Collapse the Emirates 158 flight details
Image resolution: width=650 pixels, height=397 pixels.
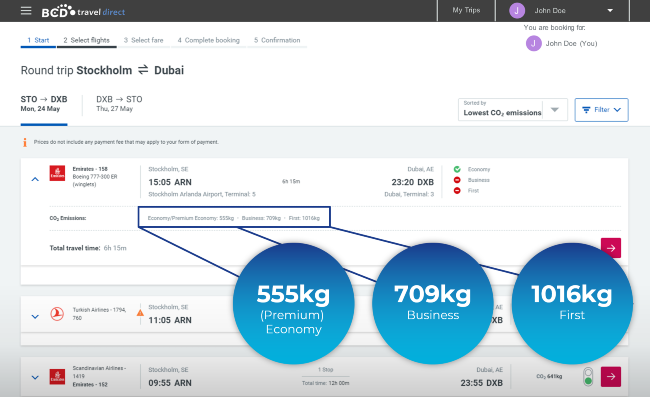tap(35, 179)
